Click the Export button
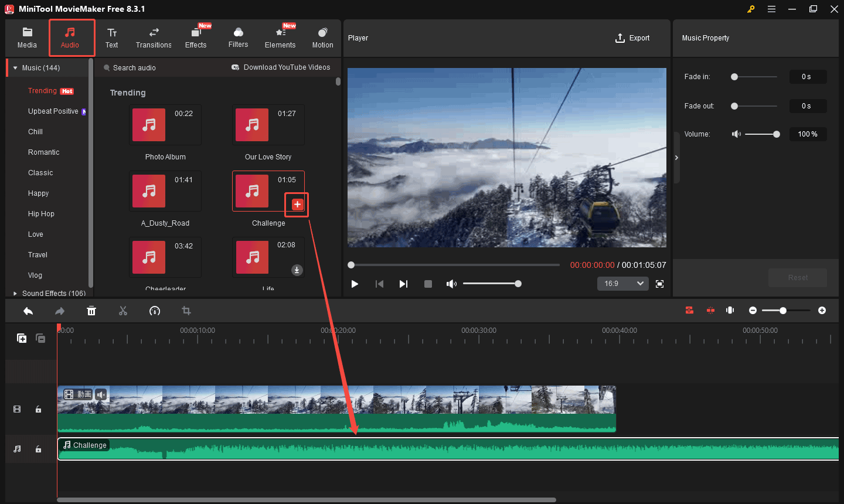Screen dimensions: 844x504 (632, 38)
